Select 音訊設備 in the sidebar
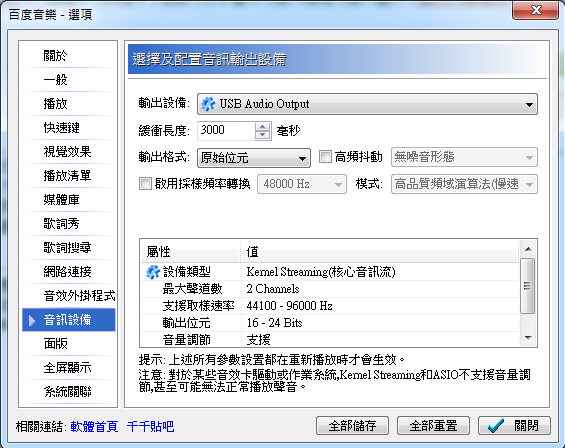The width and height of the screenshot is (565, 448). [69, 320]
